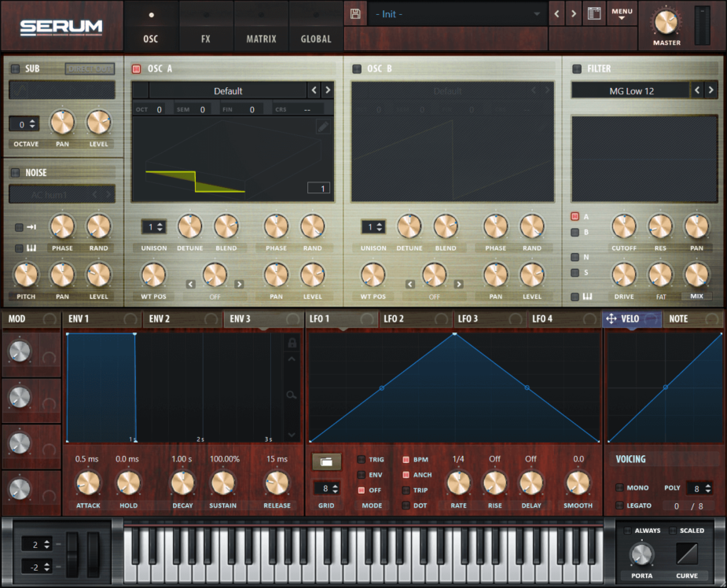Toggle the noise keytrack keyboard icon
Image resolution: width=727 pixels, height=588 pixels.
31,248
